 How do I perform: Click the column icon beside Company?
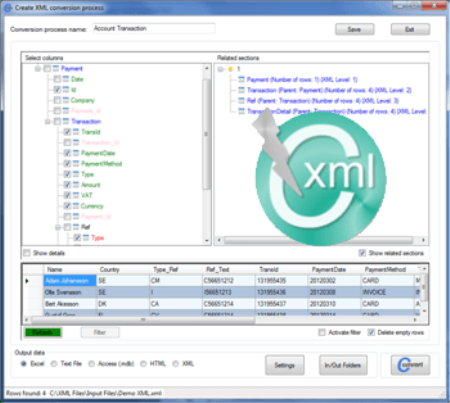[66, 100]
